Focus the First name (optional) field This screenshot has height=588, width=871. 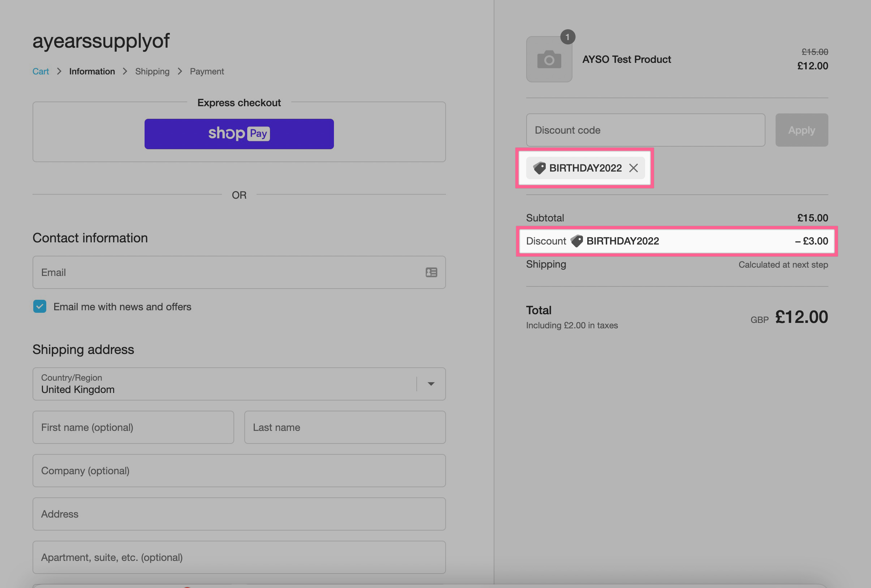(133, 427)
